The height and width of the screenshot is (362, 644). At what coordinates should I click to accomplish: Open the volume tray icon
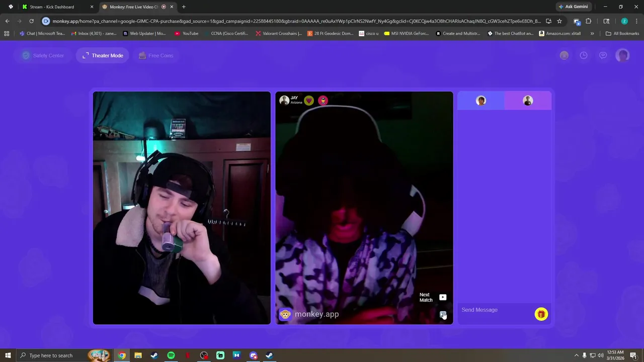pyautogui.click(x=600, y=355)
